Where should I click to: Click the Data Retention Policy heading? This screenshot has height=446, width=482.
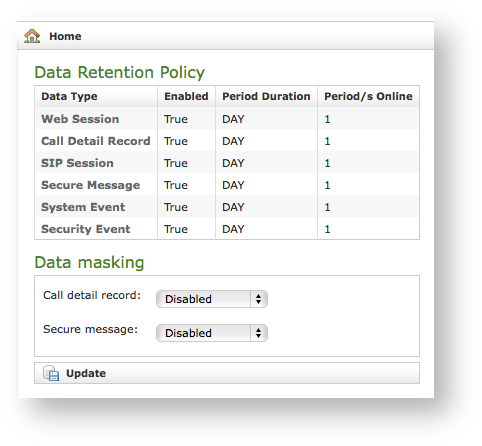click(x=119, y=72)
